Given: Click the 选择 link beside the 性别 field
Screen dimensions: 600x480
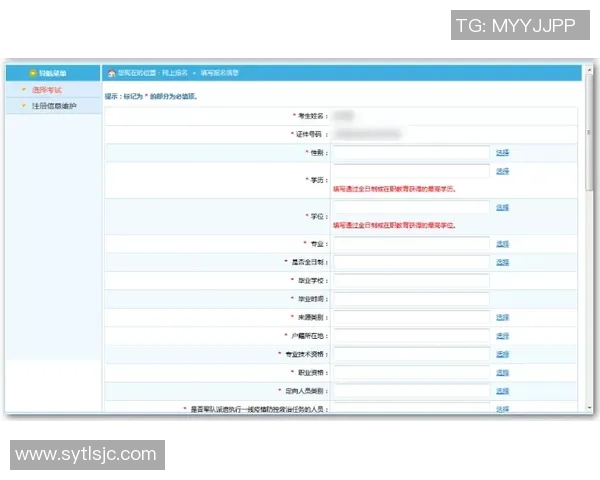Looking at the screenshot, I should point(502,153).
